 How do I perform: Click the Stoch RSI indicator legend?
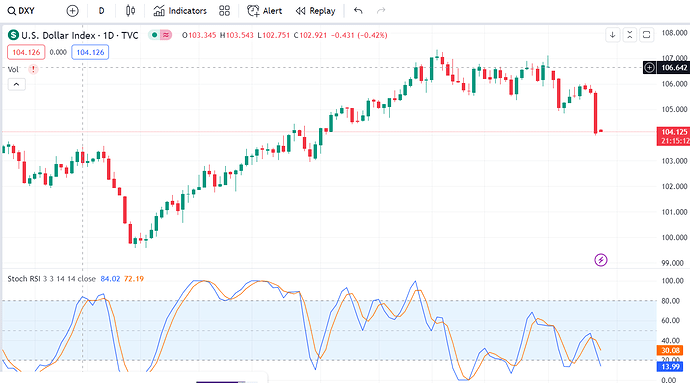(51, 279)
